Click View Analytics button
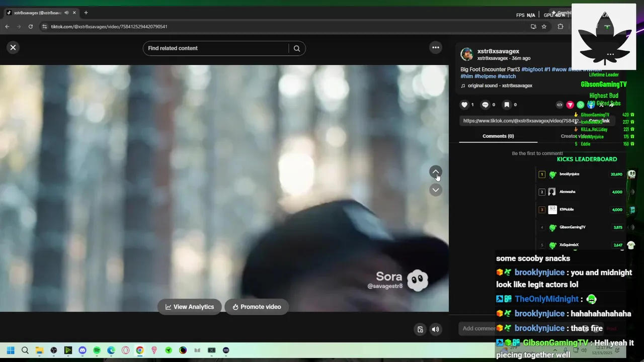 [x=190, y=307]
